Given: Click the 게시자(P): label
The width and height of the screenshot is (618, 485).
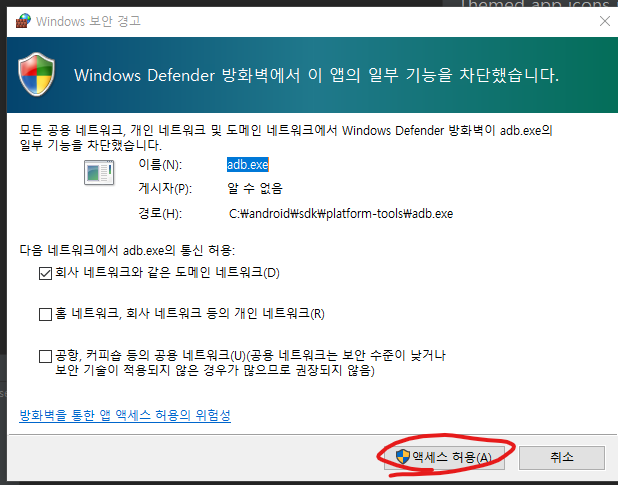Looking at the screenshot, I should (165, 188).
